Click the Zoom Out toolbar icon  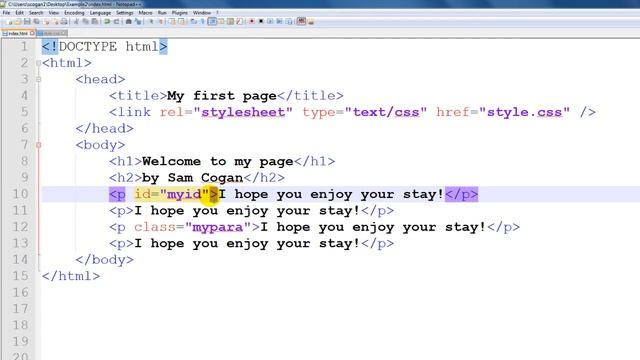[x=160, y=21]
